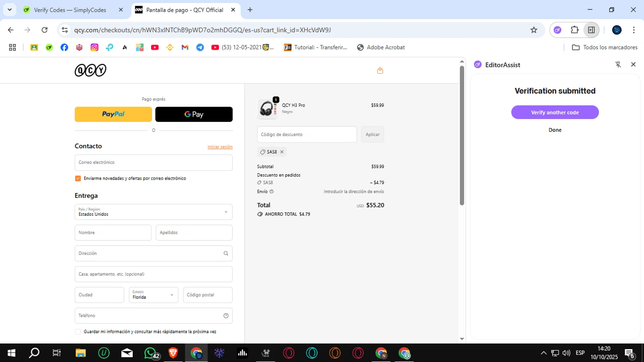Click the browser address bar URL

tap(202, 30)
